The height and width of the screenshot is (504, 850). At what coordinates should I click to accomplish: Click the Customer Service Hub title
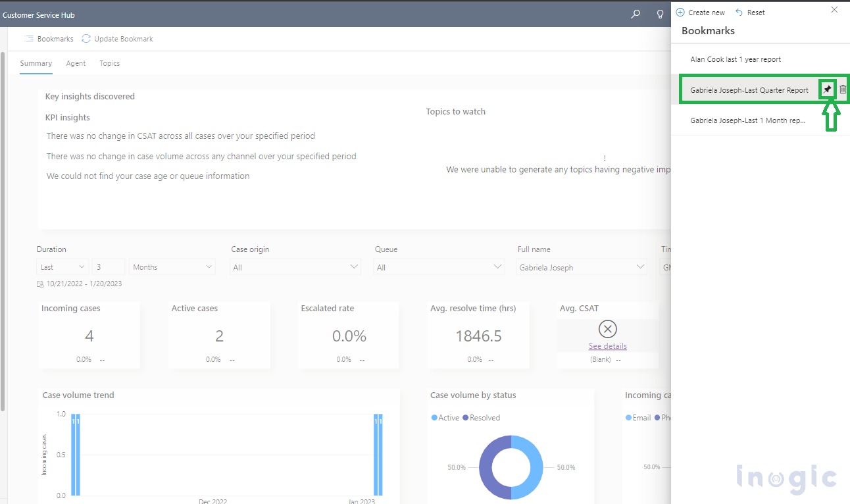click(x=39, y=14)
